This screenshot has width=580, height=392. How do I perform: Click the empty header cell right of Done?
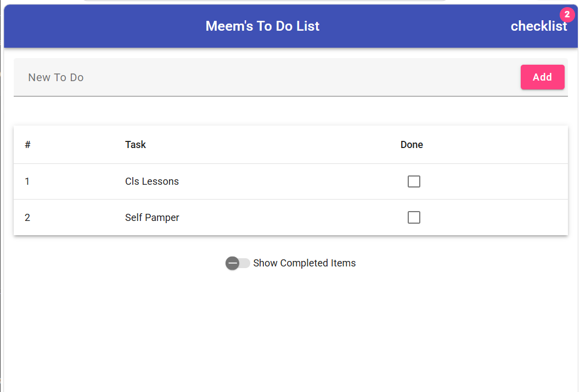pyautogui.click(x=505, y=145)
